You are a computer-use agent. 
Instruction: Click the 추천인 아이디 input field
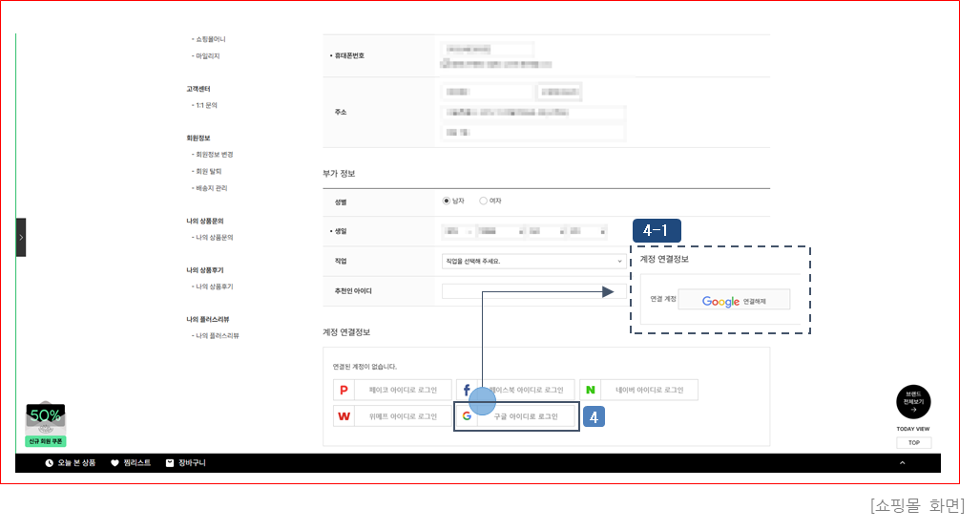pyautogui.click(x=533, y=291)
